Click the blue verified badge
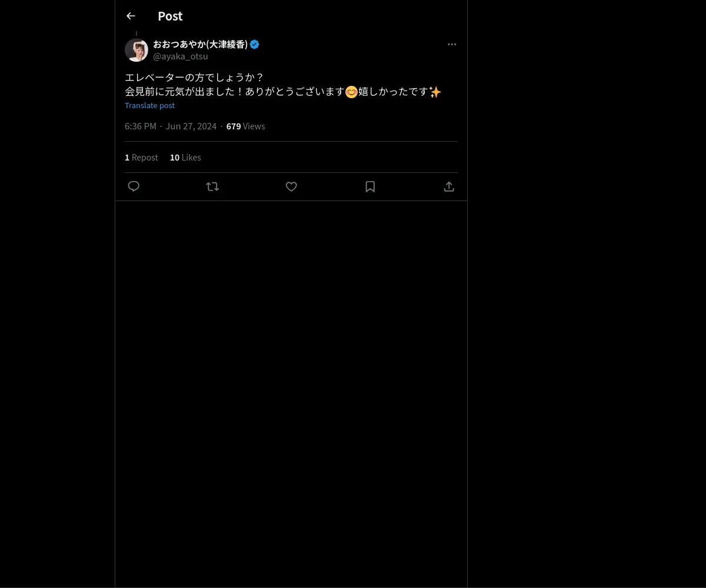 click(255, 44)
